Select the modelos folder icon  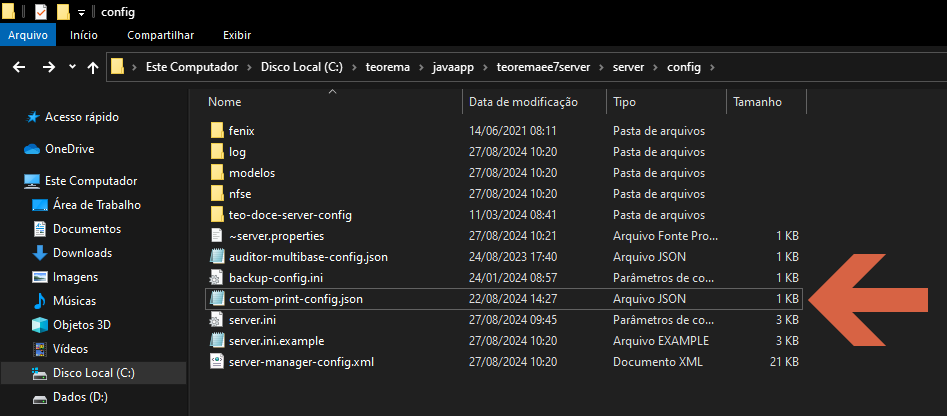tap(217, 173)
